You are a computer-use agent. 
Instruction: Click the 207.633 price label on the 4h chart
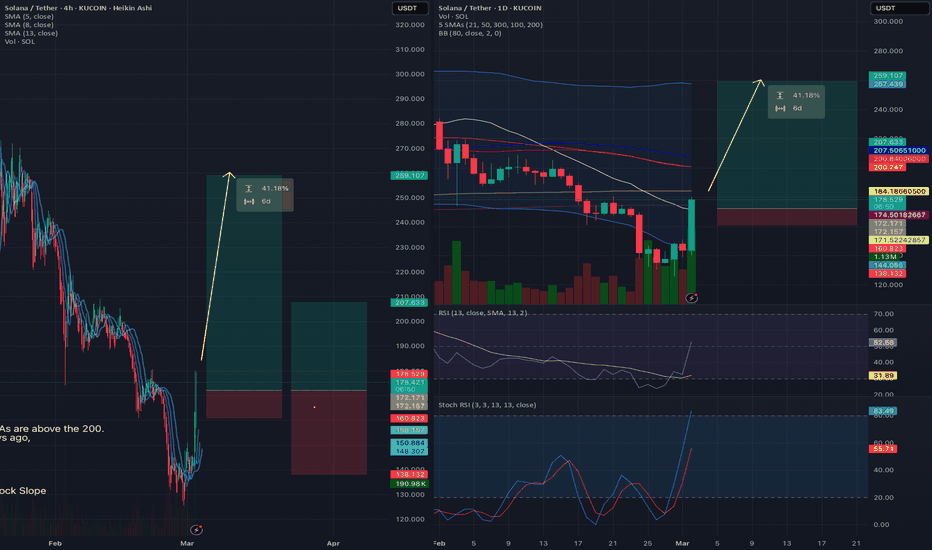(x=409, y=303)
